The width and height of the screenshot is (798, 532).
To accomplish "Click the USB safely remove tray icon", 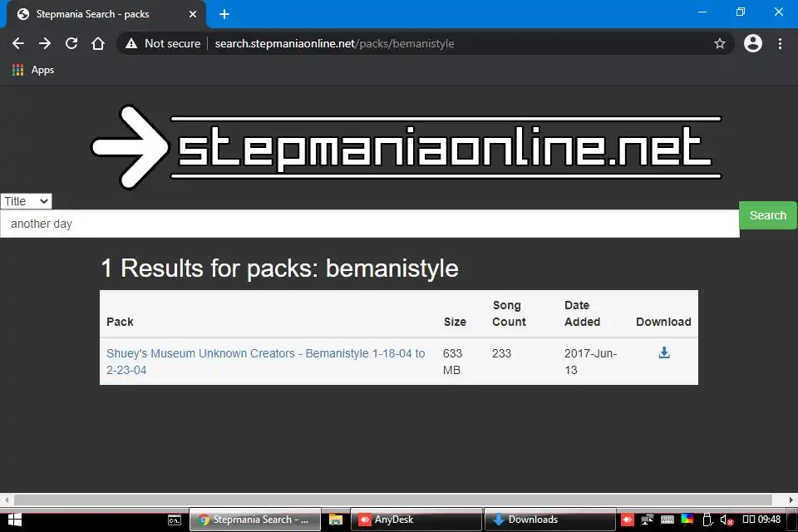I will click(x=707, y=520).
